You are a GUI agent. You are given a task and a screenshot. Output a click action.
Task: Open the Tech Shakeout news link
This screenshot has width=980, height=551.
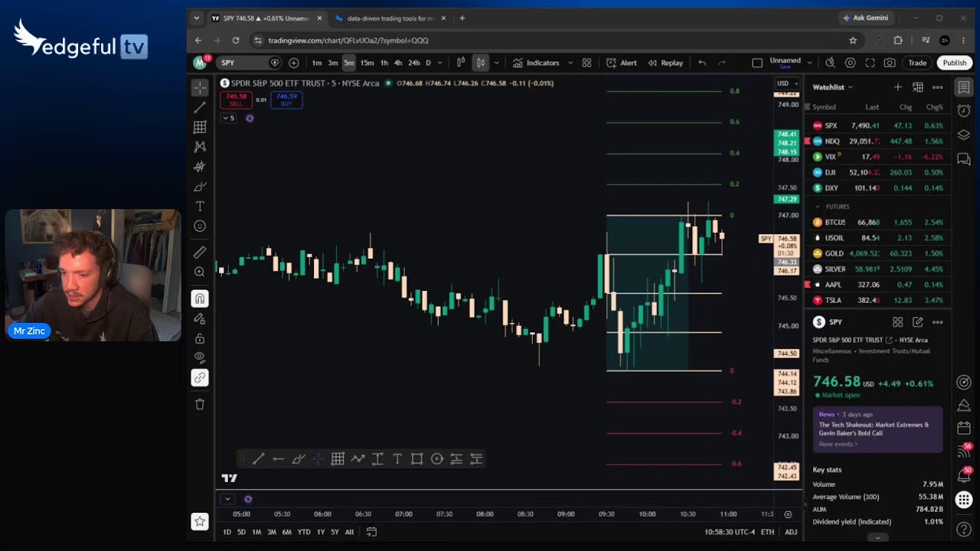pos(874,429)
